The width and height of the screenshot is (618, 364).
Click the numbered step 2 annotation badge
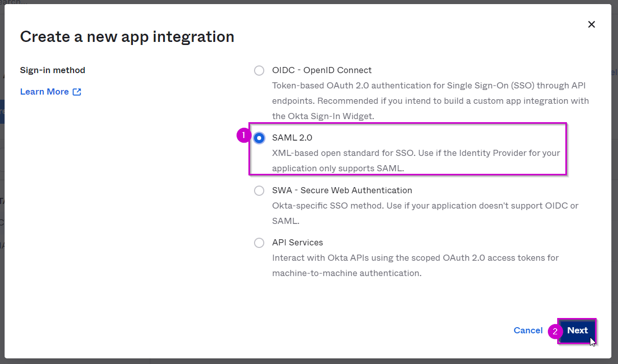pyautogui.click(x=555, y=331)
